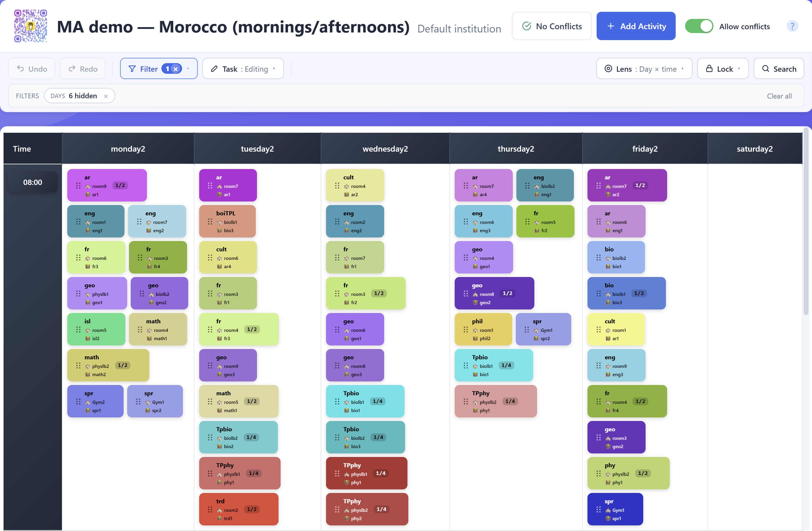Click the vertical scrollbar on right edge
Viewport: 812px width, 531px height.
[806, 222]
